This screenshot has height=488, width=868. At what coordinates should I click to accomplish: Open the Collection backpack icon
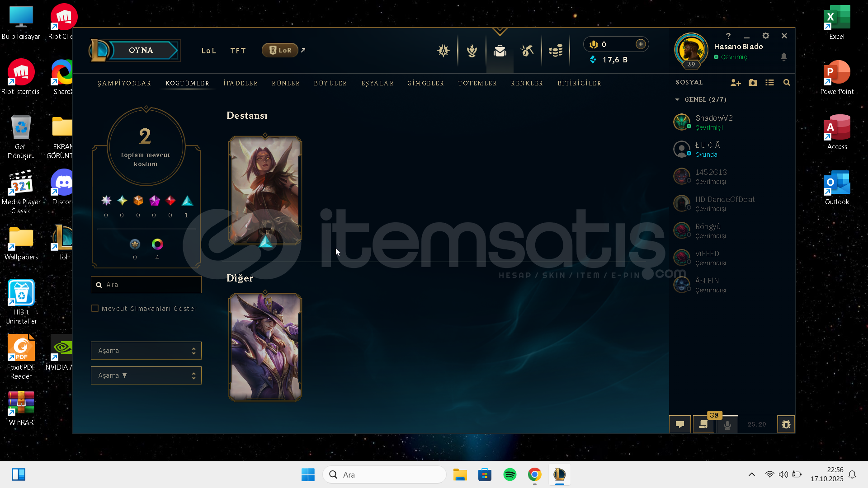tap(500, 51)
